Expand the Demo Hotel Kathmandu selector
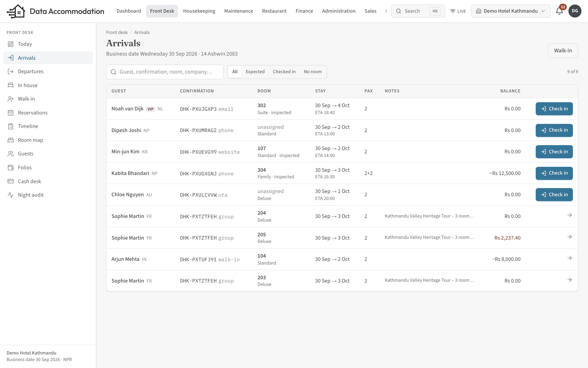This screenshot has width=588, height=368. click(511, 11)
